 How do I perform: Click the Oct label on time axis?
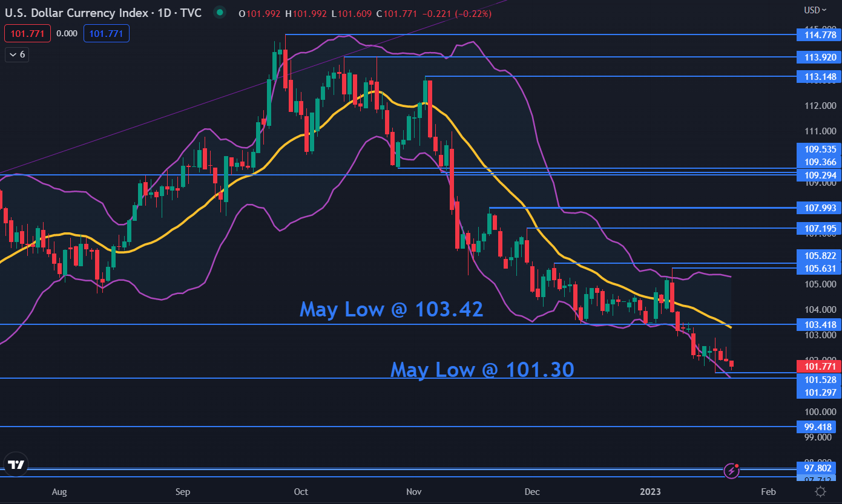[x=301, y=492]
